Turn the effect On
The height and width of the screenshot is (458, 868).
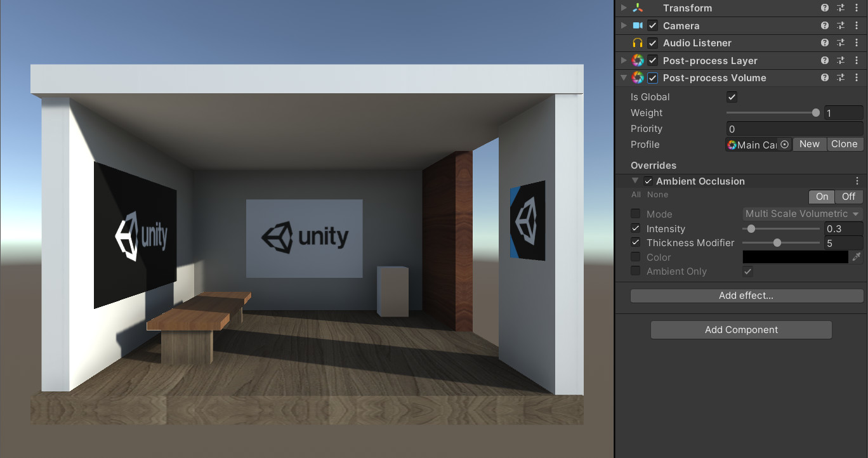tap(822, 197)
